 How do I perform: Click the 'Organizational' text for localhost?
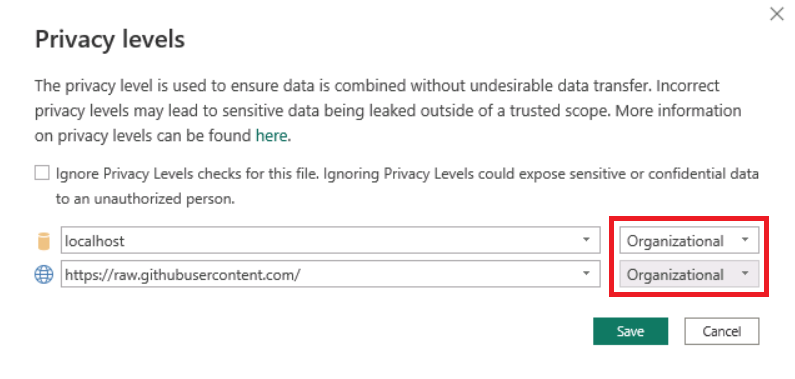point(675,241)
